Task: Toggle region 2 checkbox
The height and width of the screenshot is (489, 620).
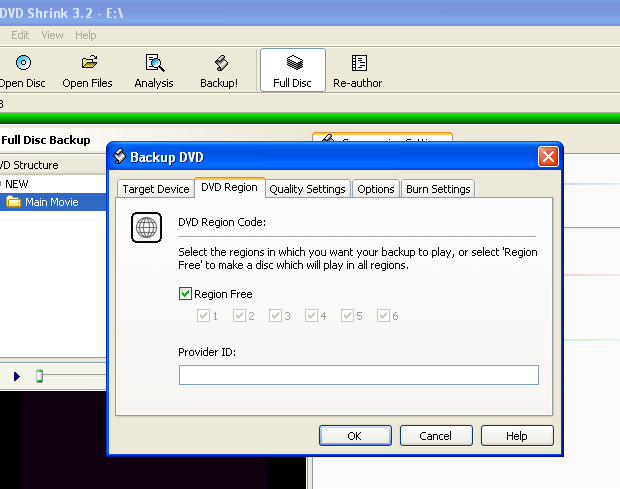Action: (x=239, y=315)
